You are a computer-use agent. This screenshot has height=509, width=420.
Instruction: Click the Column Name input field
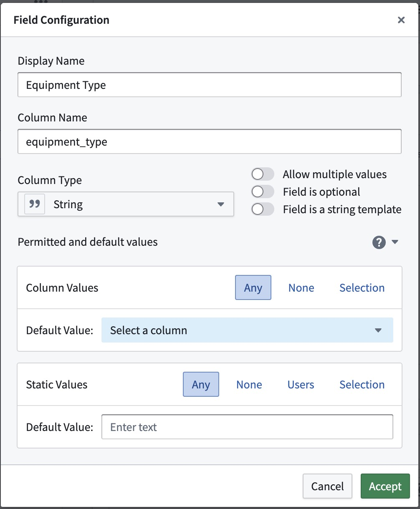click(210, 142)
